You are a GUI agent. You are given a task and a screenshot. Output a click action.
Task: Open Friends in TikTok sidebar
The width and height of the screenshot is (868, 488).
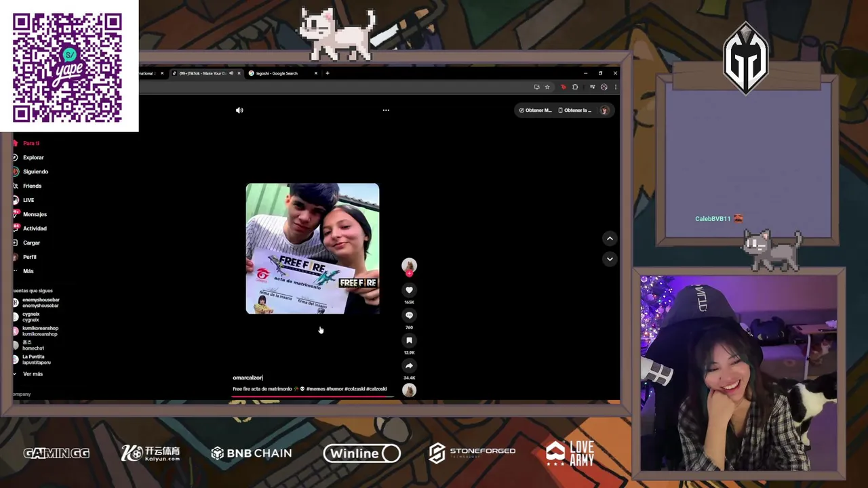tap(32, 186)
